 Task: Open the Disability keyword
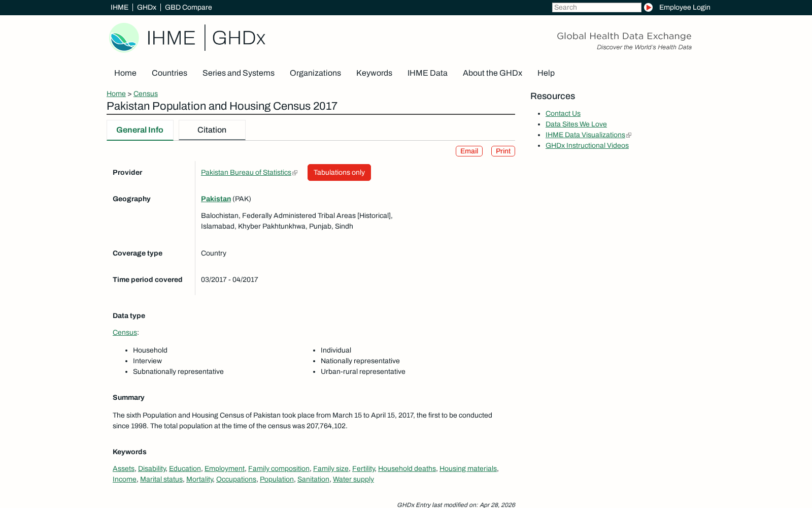point(152,469)
